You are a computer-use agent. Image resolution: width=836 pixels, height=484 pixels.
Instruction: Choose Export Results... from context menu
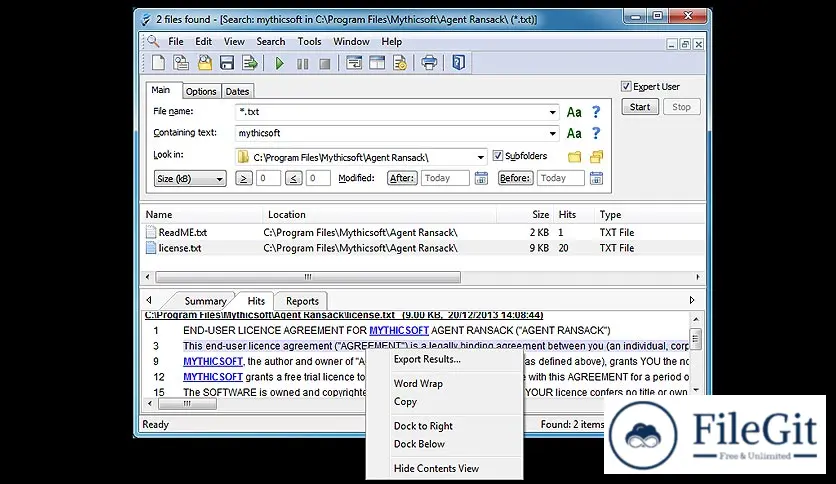pyautogui.click(x=427, y=359)
